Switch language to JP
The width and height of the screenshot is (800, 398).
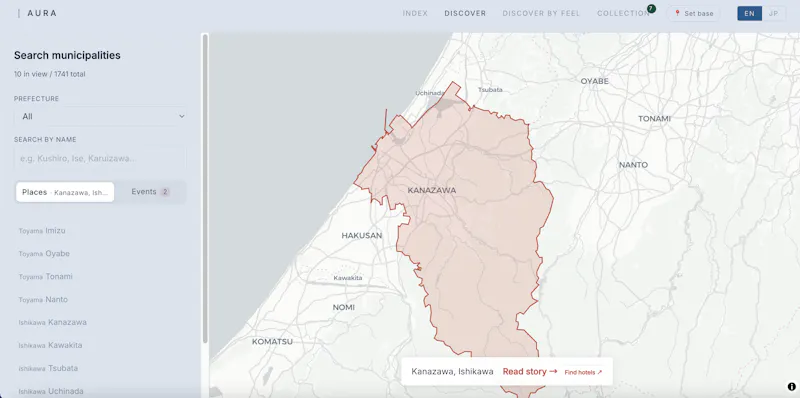tap(773, 13)
